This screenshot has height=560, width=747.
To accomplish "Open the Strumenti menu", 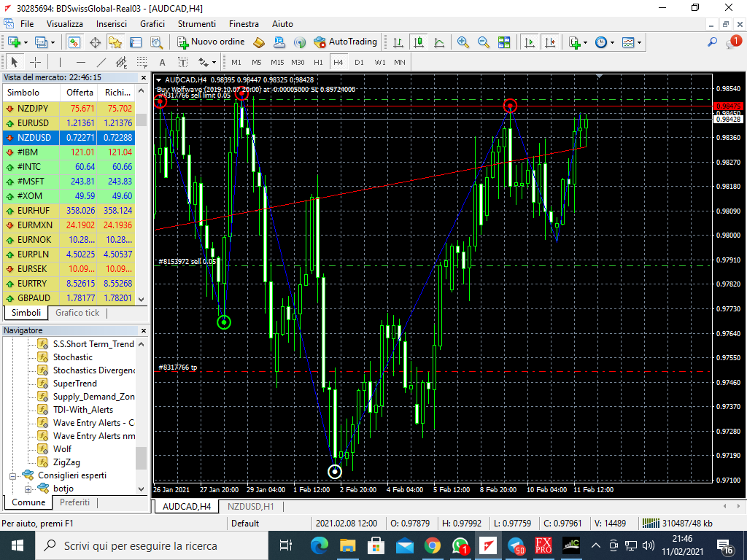I will point(197,24).
